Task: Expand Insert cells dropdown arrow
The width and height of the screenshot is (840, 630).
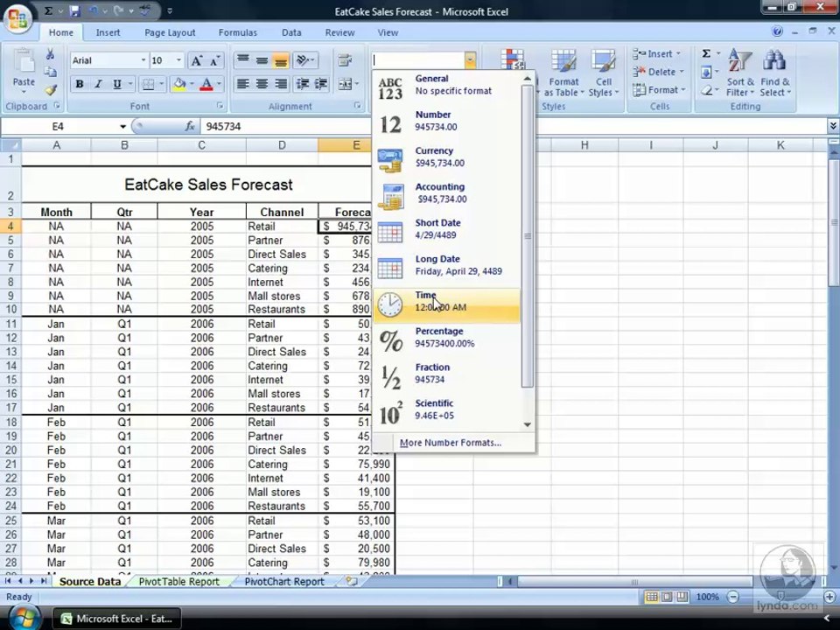Action: coord(678,53)
